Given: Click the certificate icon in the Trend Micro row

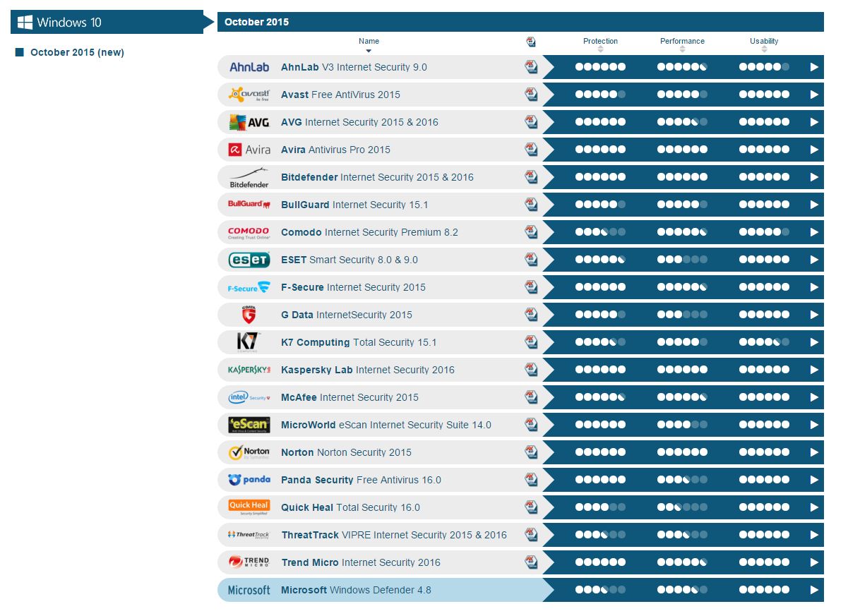Looking at the screenshot, I should [531, 562].
